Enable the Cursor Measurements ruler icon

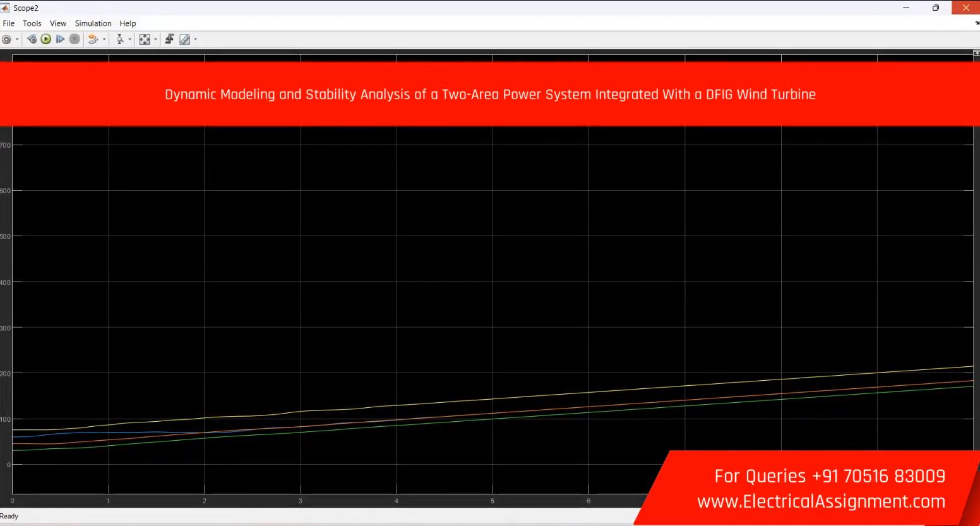click(184, 40)
